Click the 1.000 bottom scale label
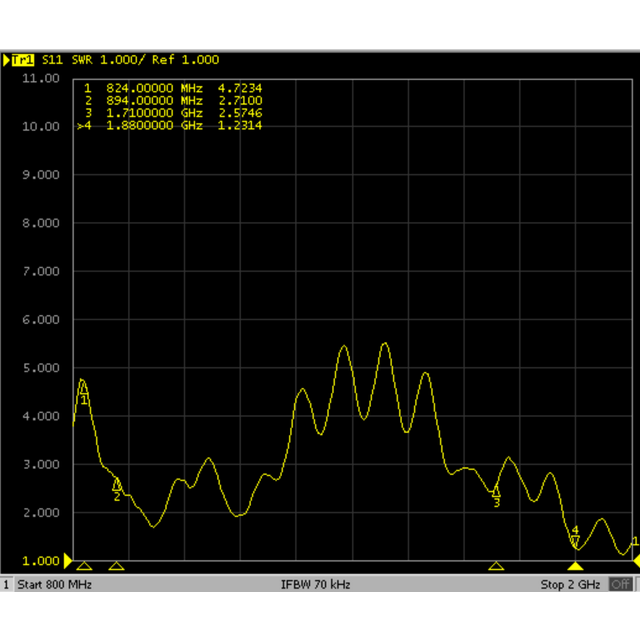This screenshot has height=640, width=640. pos(41,561)
